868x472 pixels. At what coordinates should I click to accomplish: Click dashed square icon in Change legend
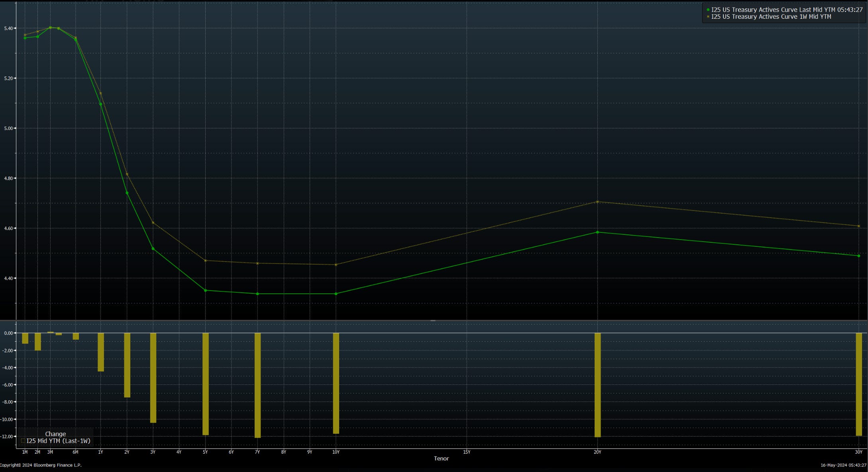click(x=23, y=441)
